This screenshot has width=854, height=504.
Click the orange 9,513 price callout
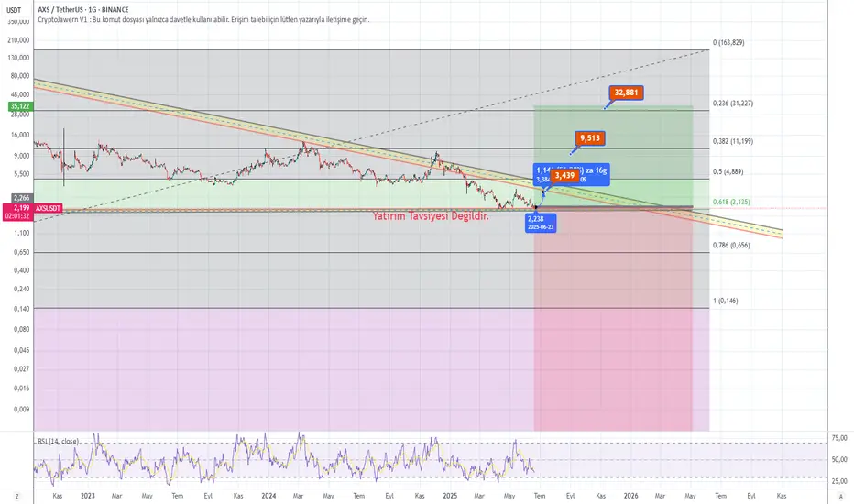[590, 138]
